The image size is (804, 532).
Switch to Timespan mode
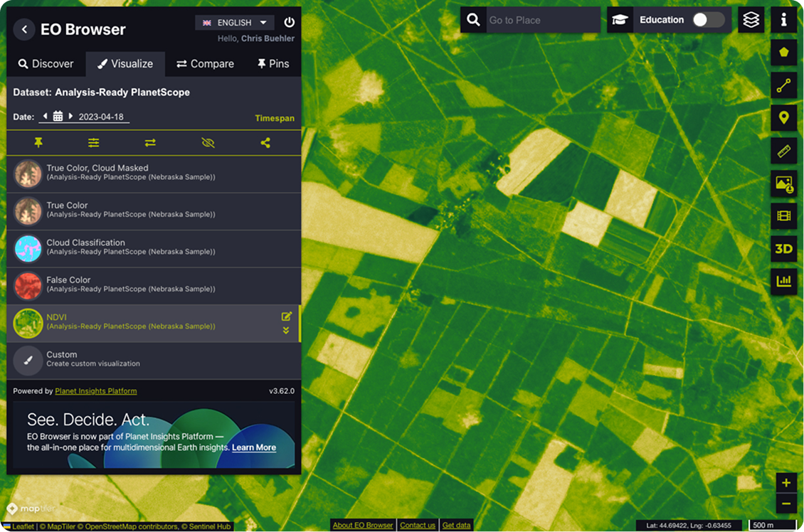pyautogui.click(x=275, y=118)
